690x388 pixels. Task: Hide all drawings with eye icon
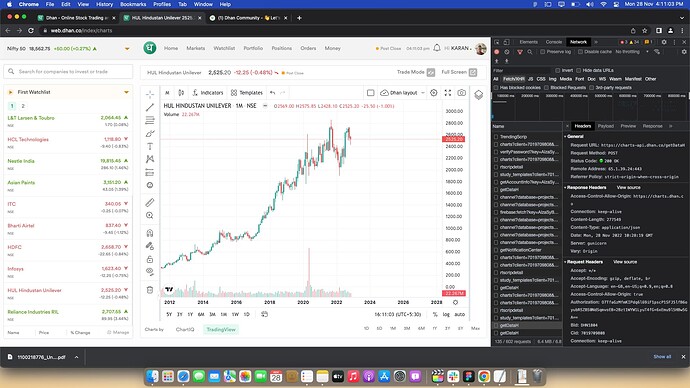tap(150, 272)
